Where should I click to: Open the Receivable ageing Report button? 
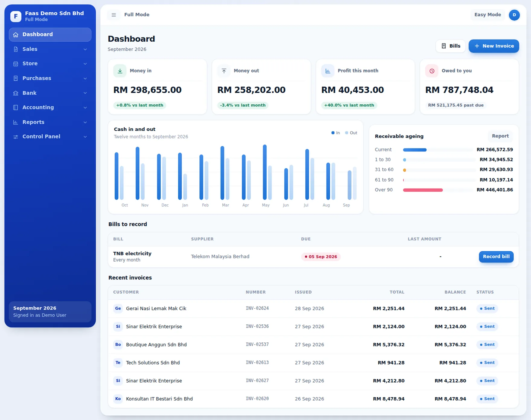tap(500, 136)
